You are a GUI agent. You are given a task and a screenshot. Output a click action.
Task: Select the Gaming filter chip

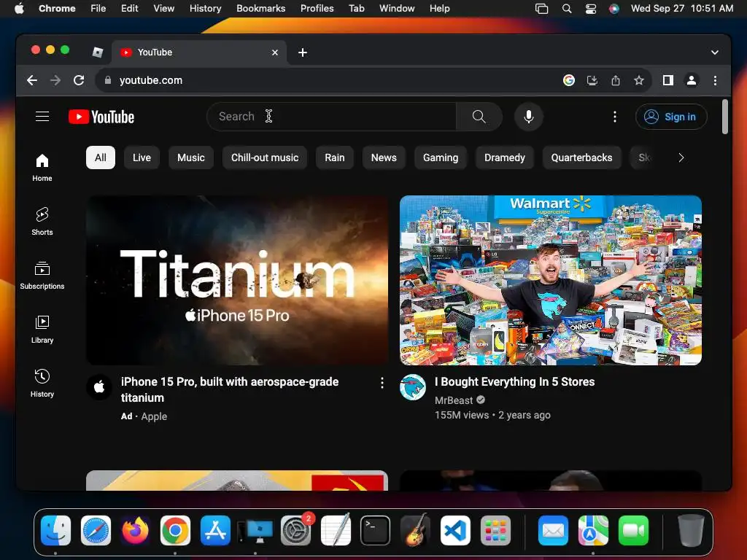click(441, 157)
